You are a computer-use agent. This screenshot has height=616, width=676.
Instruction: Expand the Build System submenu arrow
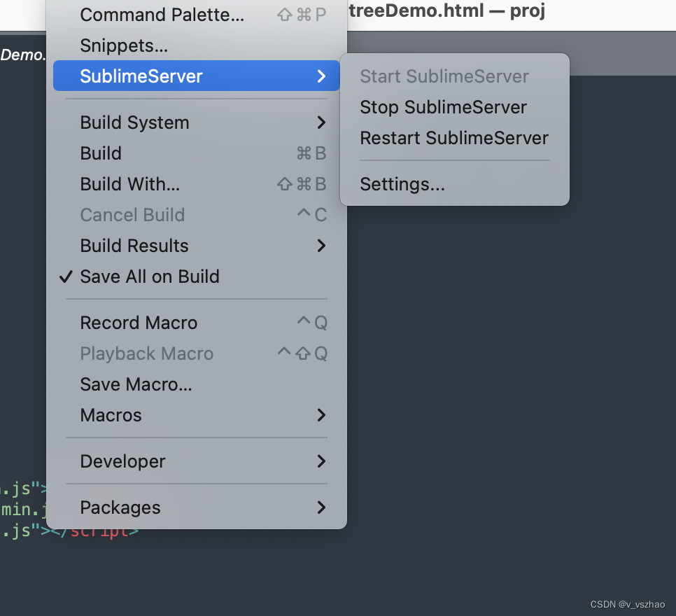(x=321, y=122)
